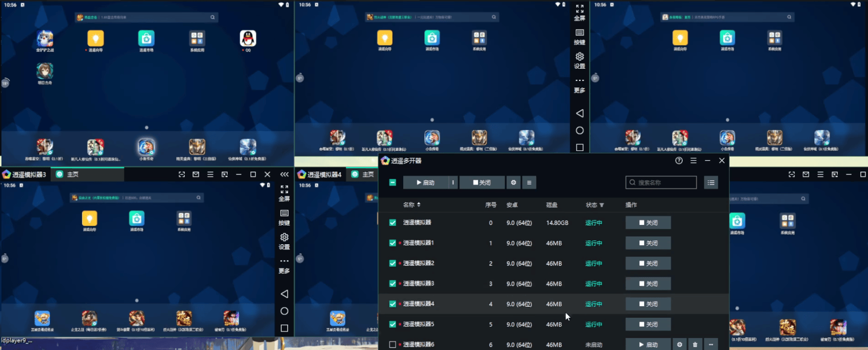
Task: Click 关闭 for the 逍遥模拟器5 row
Action: [648, 325]
